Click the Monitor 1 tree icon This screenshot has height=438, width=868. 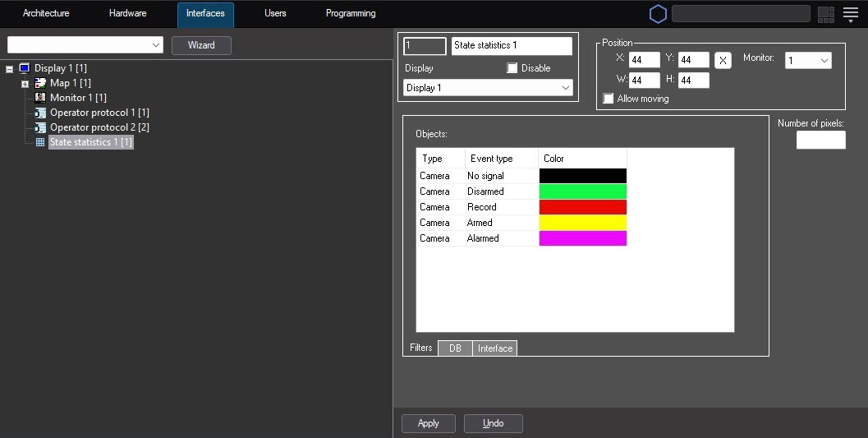tap(40, 98)
